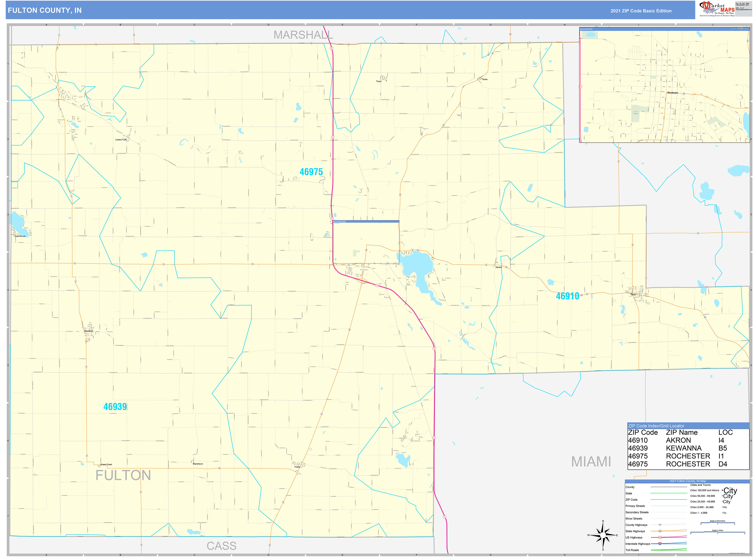Click the Cities and Towns legend heading
This screenshot has width=756, height=557.
click(x=700, y=485)
